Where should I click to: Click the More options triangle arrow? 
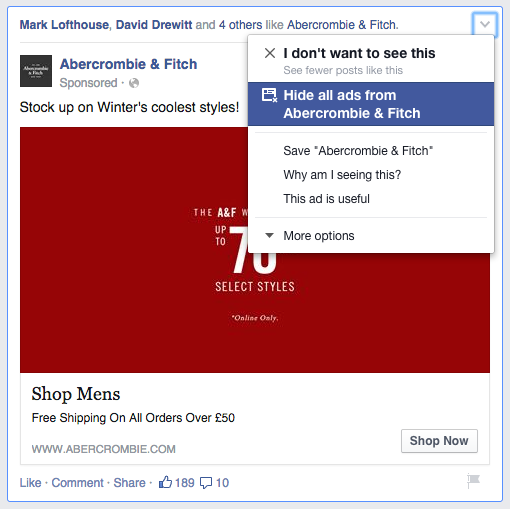tap(269, 236)
